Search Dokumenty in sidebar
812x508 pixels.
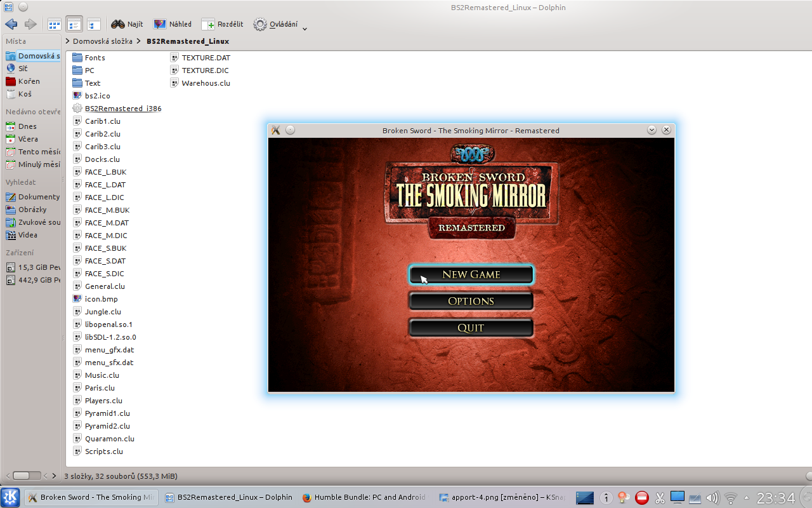click(32, 197)
